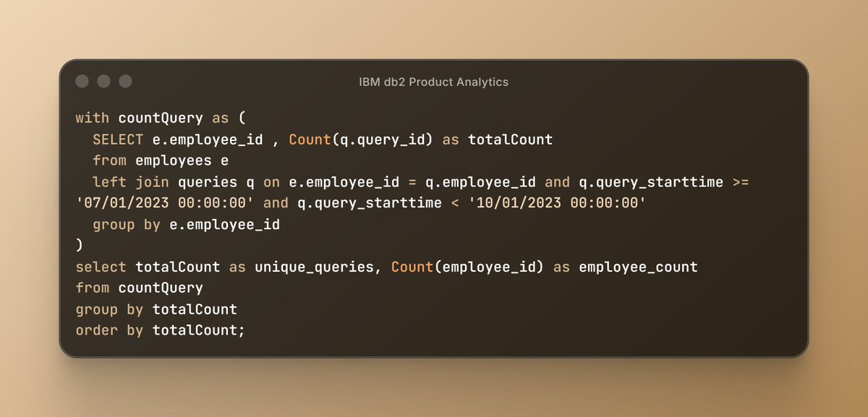Viewport: 868px width, 417px height.
Task: Click 'from employees e' line
Action: tap(161, 160)
